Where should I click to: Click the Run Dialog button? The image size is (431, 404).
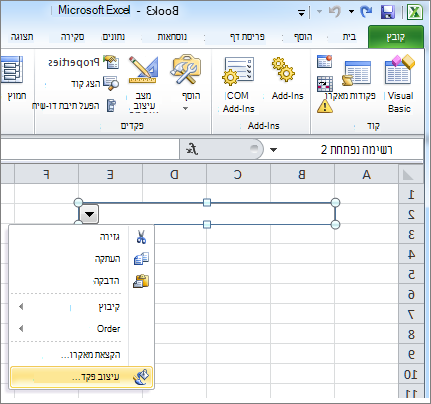click(x=74, y=106)
